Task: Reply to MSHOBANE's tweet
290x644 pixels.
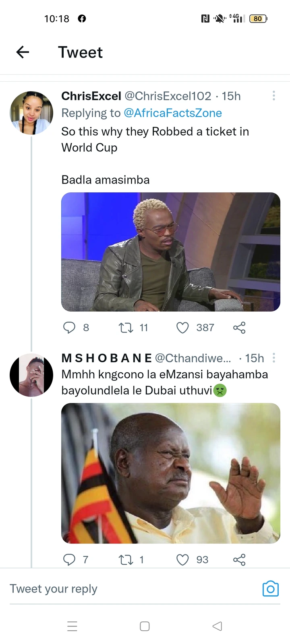Action: click(69, 559)
